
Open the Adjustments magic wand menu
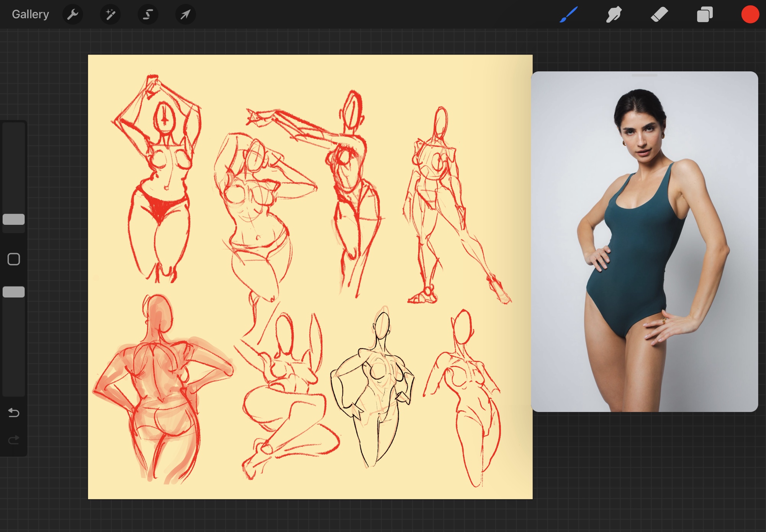pyautogui.click(x=110, y=15)
